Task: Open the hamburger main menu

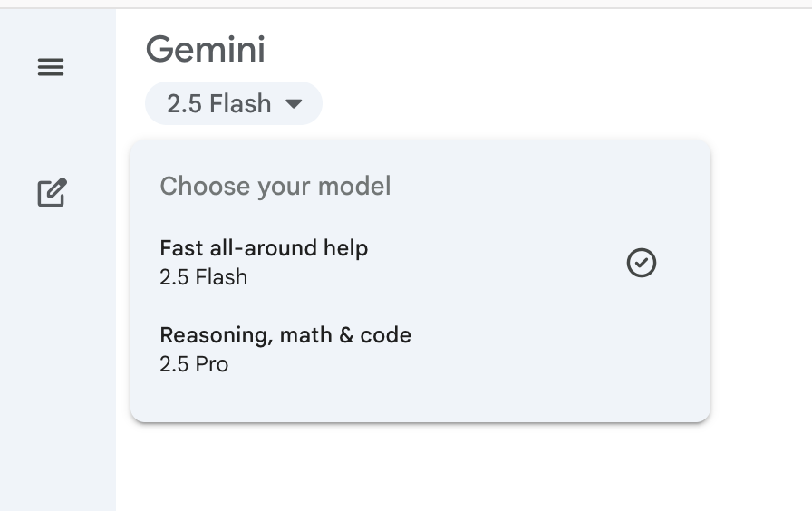Action: coord(51,67)
